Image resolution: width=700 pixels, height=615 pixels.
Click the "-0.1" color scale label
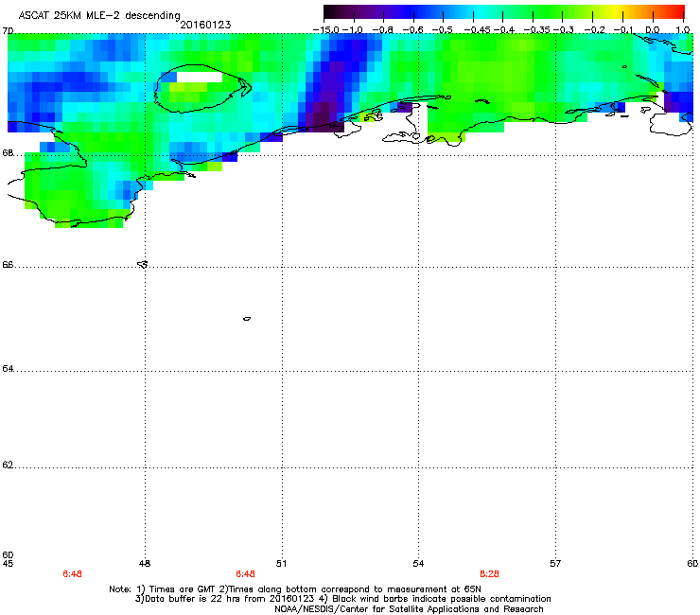click(623, 30)
